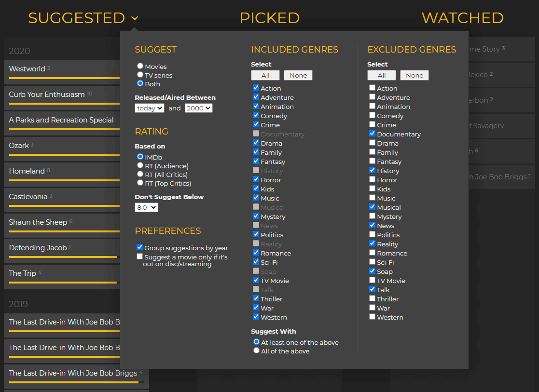The width and height of the screenshot is (539, 392).
Task: Click All button under Included Genres
Action: 265,75
